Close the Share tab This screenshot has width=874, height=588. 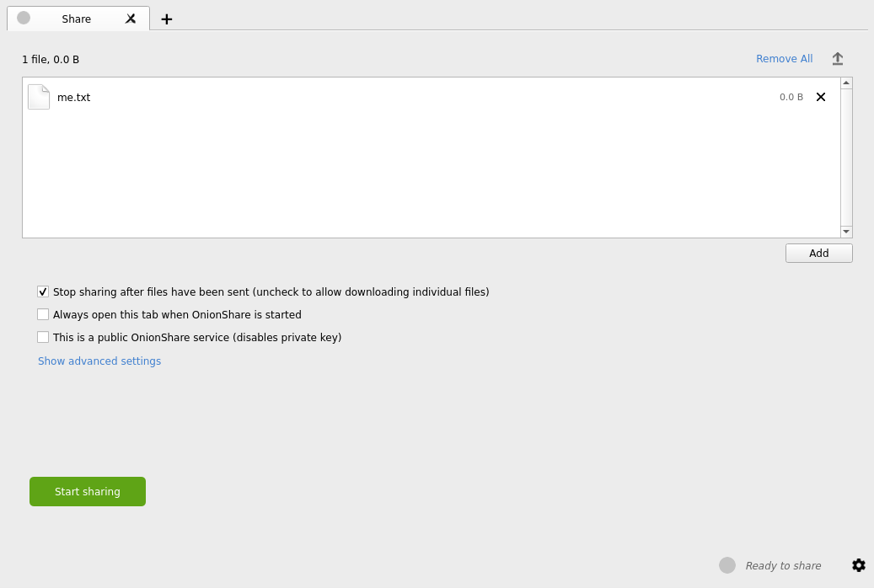[x=131, y=19]
